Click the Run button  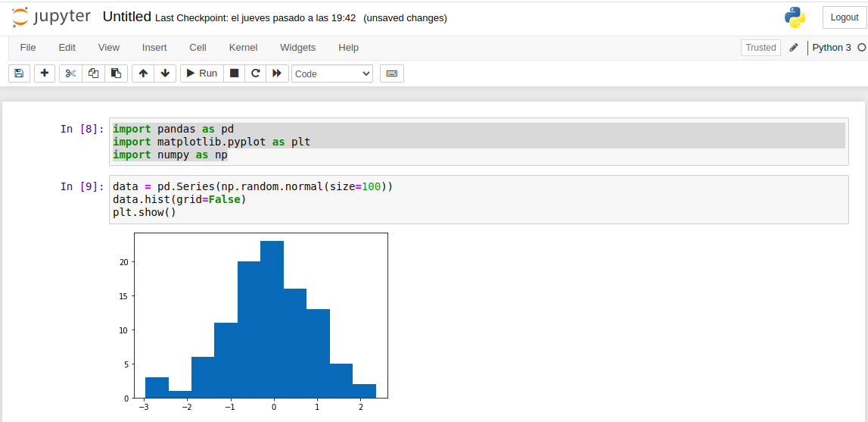coord(201,73)
